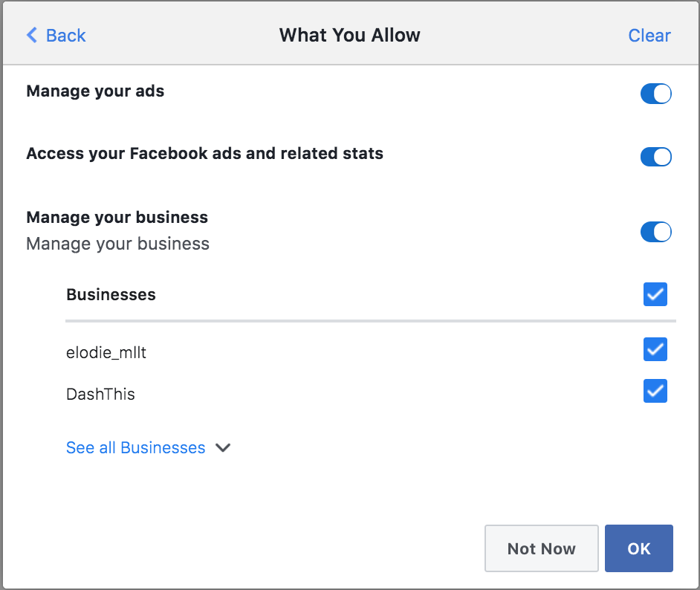Confirm permissions with OK button
The width and height of the screenshot is (700, 590).
[639, 548]
